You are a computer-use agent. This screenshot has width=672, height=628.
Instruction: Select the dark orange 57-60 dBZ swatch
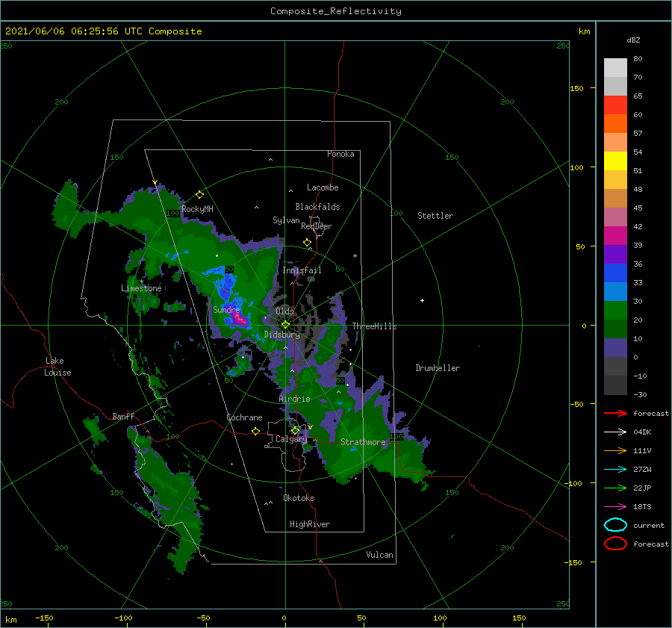click(x=615, y=124)
